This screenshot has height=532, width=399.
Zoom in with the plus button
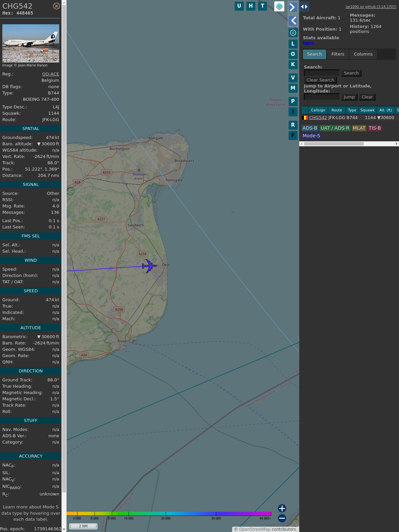tap(282, 508)
